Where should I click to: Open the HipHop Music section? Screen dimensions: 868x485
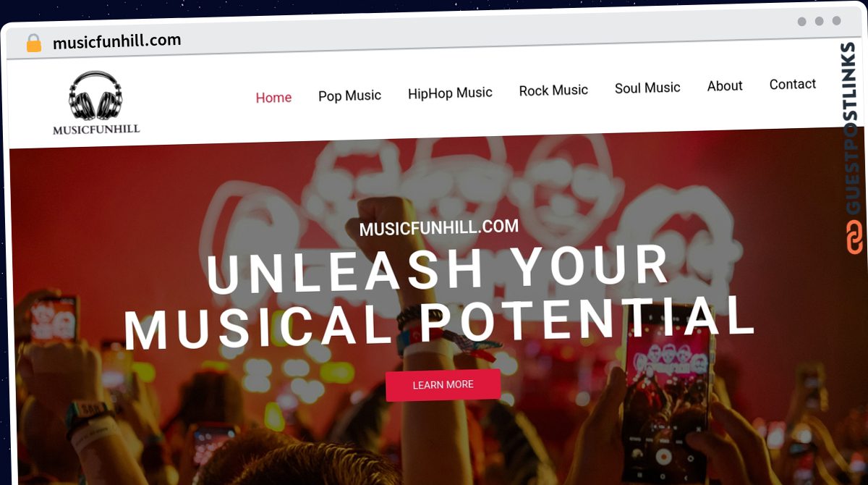coord(450,93)
